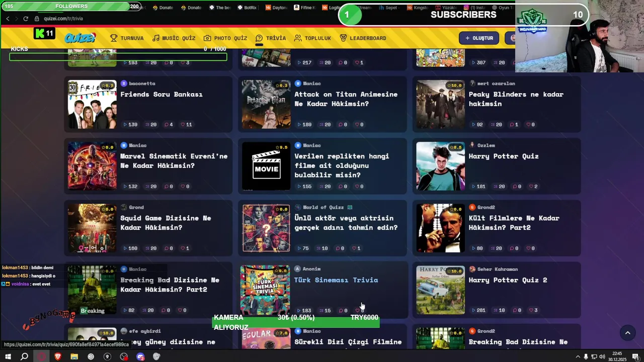The image size is (644, 362).
Task: Click the author name Seher Kahraman
Action: 498,269
